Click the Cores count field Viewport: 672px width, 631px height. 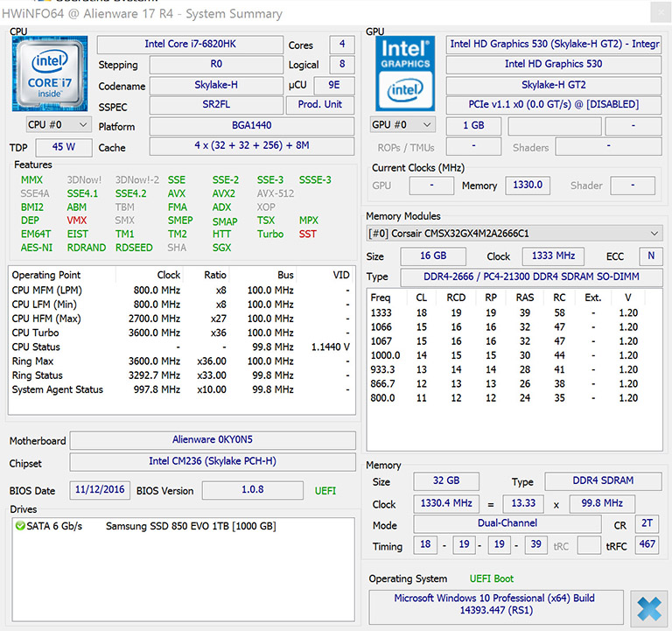tap(342, 44)
